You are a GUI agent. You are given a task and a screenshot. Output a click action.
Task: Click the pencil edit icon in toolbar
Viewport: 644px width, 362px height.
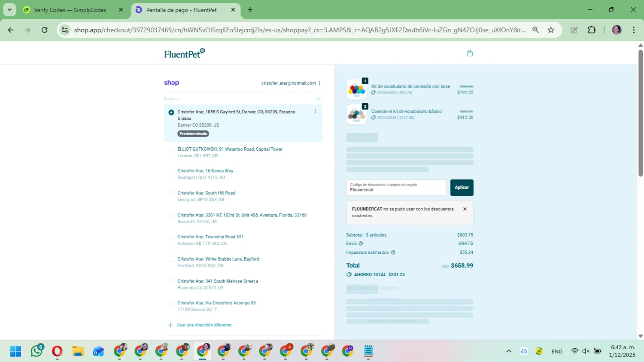574,30
